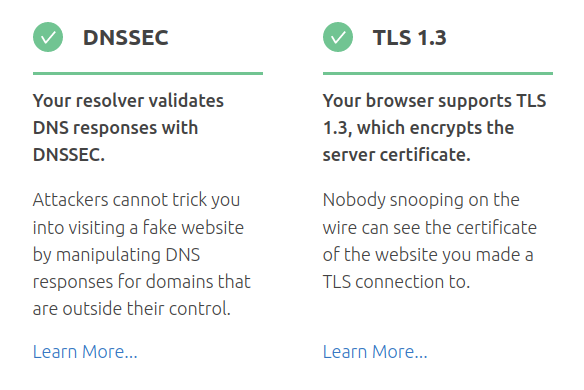
Task: Click the line "into visiting a fake website"
Action: pyautogui.click(x=139, y=228)
